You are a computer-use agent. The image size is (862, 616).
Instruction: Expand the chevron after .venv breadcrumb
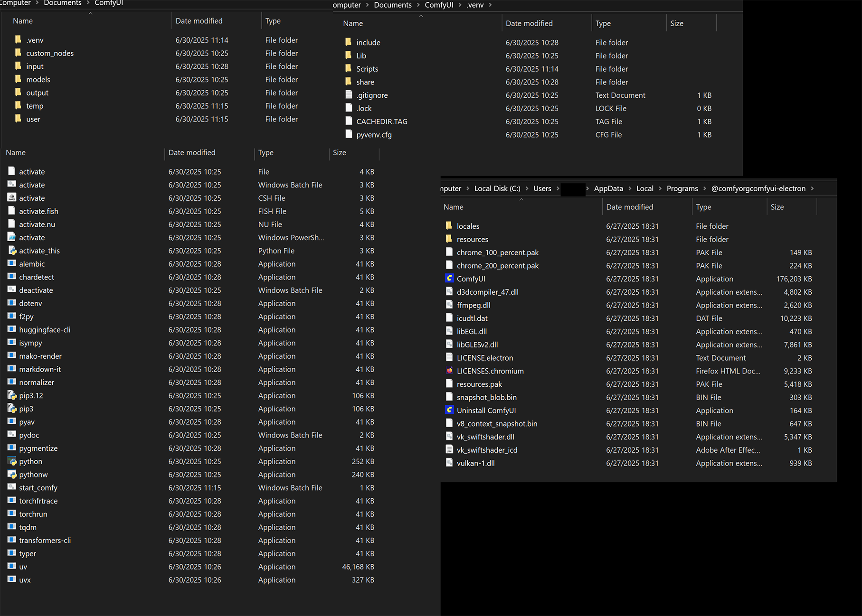(490, 5)
